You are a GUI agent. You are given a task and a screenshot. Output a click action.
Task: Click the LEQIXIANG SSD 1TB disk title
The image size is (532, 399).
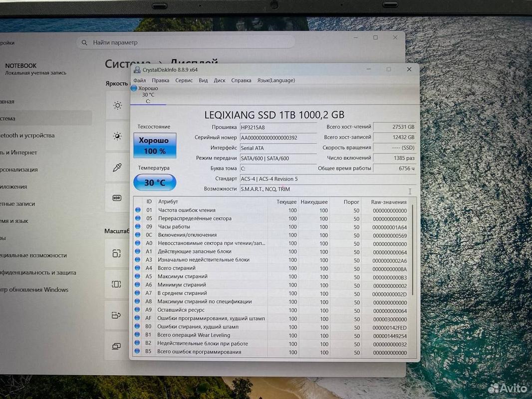click(x=274, y=115)
